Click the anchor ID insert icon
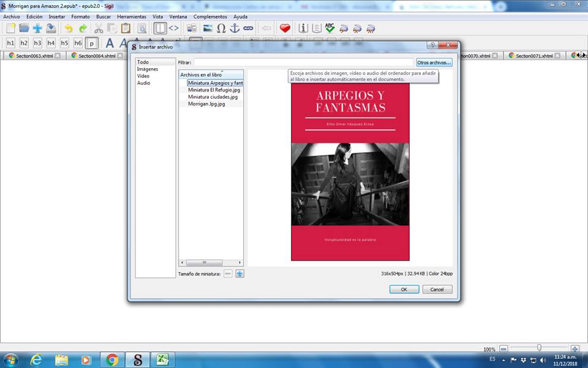Image resolution: width=588 pixels, height=368 pixels. (x=235, y=28)
